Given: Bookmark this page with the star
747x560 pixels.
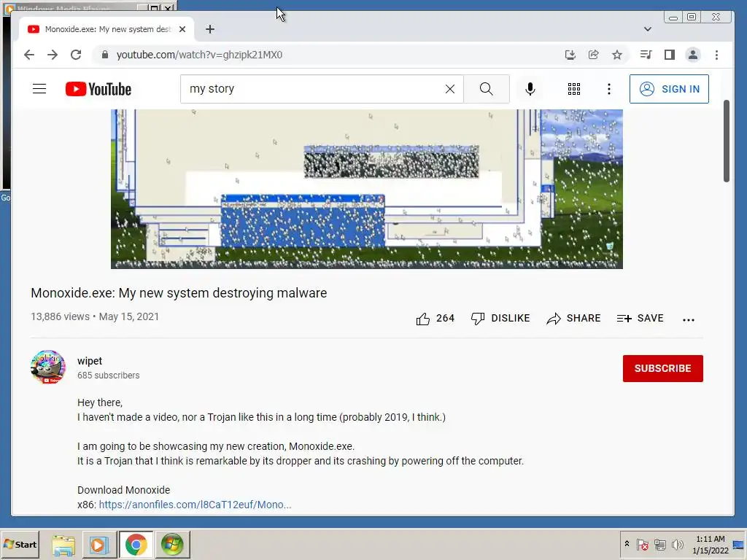Looking at the screenshot, I should (617, 55).
